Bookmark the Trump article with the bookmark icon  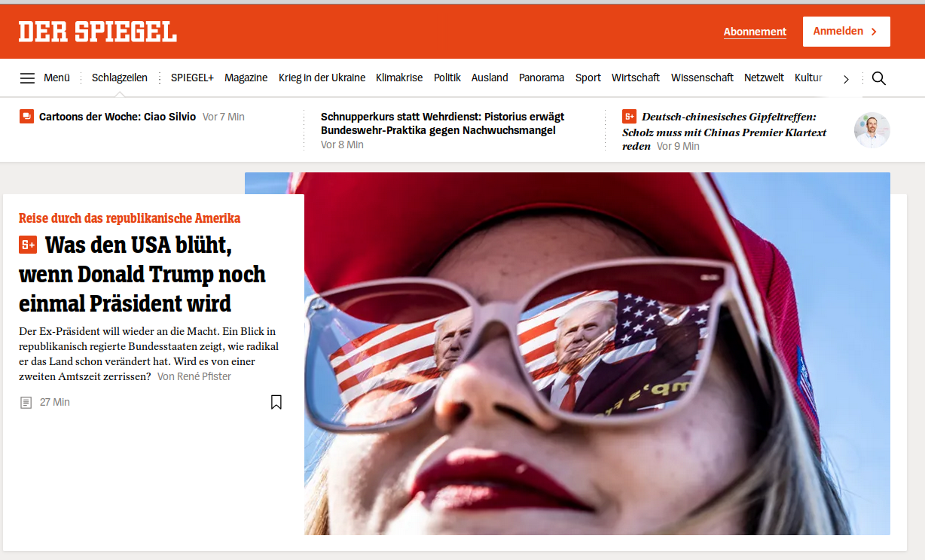(x=276, y=402)
